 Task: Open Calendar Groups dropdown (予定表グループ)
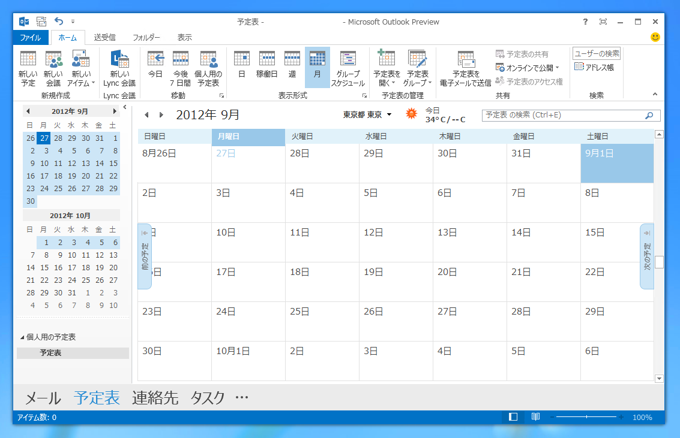417,68
